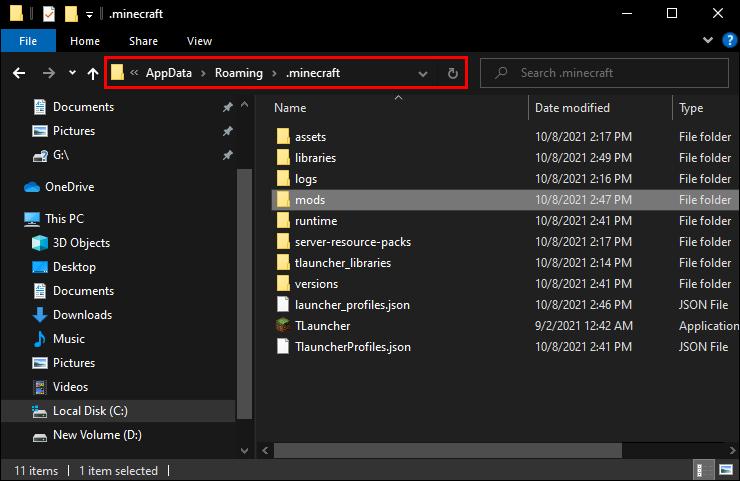Switch to details view in status bar
Image resolution: width=740 pixels, height=481 pixels.
[x=700, y=470]
